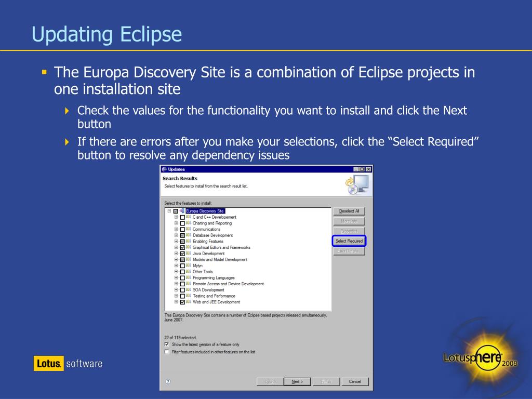The height and width of the screenshot is (399, 532).
Task: Click the Select Required button
Action: 349,241
